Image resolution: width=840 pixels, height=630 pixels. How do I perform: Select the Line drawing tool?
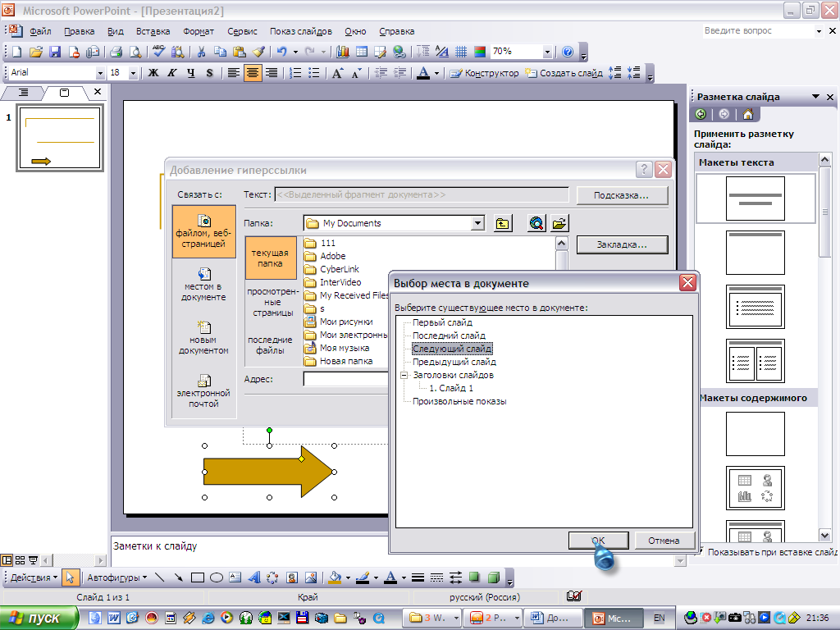[159, 577]
